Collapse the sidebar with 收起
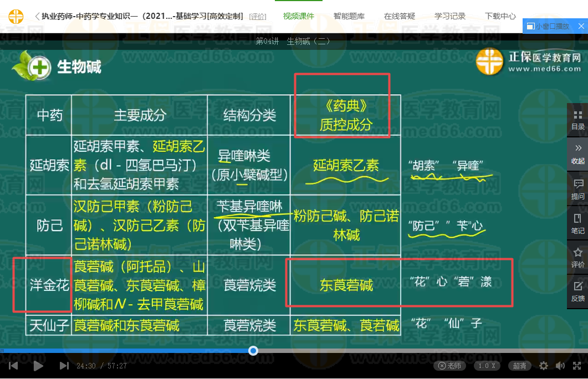Image resolution: width=588 pixels, height=379 pixels. pos(577,154)
